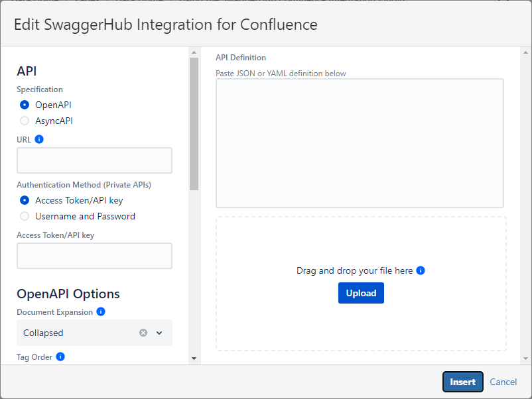Choose Access Token/API key authentication method
532x399 pixels.
pyautogui.click(x=25, y=200)
